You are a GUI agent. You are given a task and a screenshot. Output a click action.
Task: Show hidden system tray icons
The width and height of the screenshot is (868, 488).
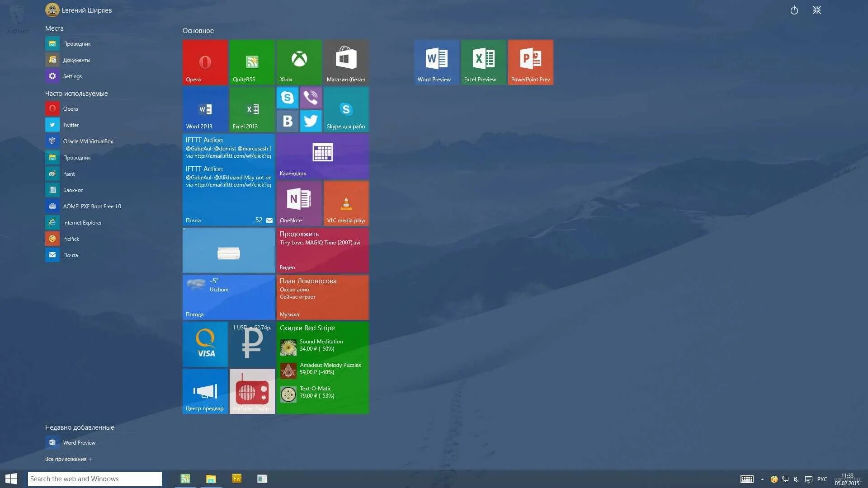click(762, 479)
